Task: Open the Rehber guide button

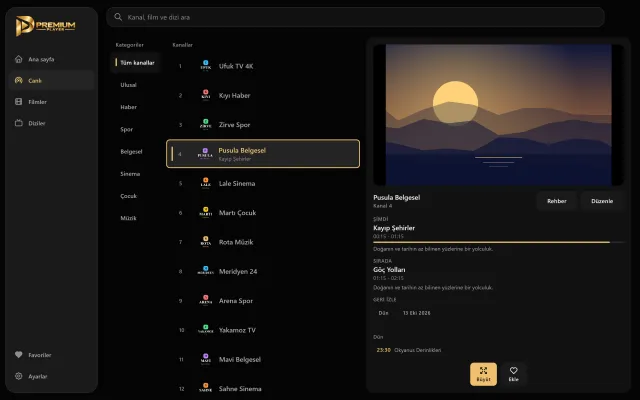Action: (x=557, y=201)
